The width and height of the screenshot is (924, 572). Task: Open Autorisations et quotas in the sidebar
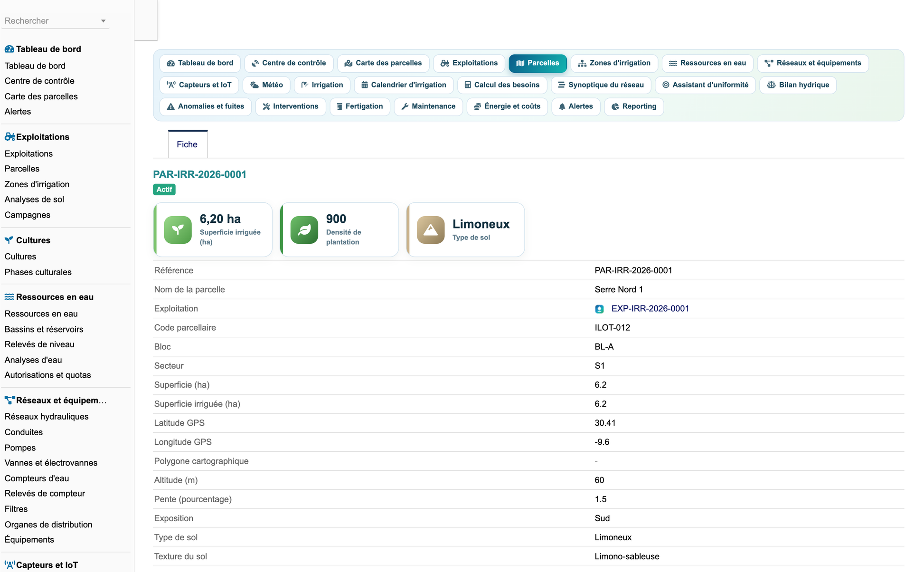coord(47,375)
